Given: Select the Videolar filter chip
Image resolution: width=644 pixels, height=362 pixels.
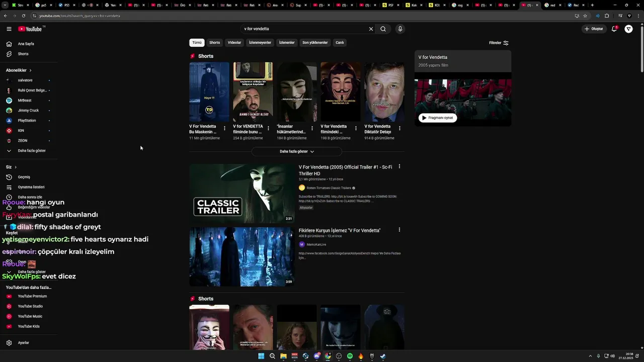Looking at the screenshot, I should (x=234, y=43).
